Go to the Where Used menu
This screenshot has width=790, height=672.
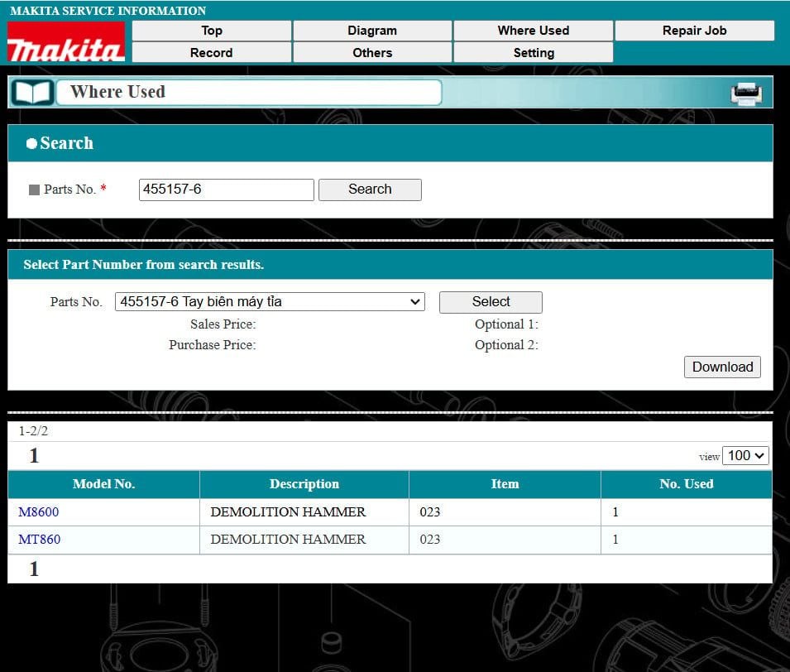tap(534, 31)
